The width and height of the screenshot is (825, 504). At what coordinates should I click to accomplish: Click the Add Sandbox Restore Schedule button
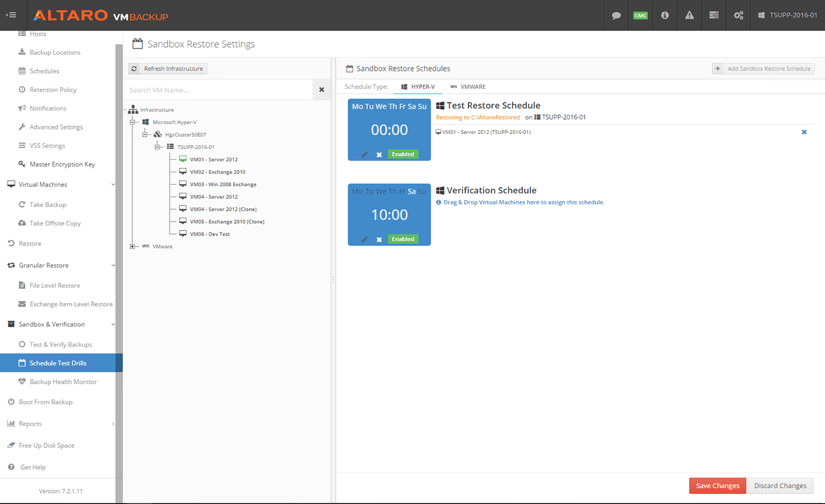[763, 69]
